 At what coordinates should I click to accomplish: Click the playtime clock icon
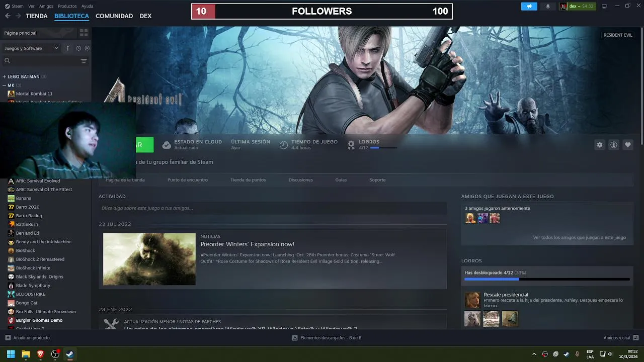coord(284,145)
